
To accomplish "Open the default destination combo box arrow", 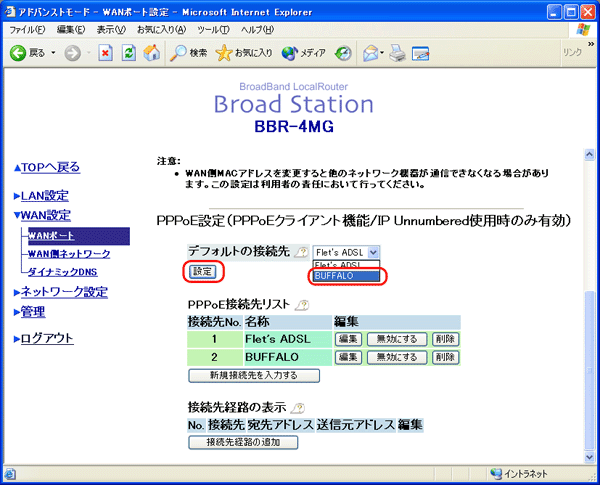I will pyautogui.click(x=373, y=253).
